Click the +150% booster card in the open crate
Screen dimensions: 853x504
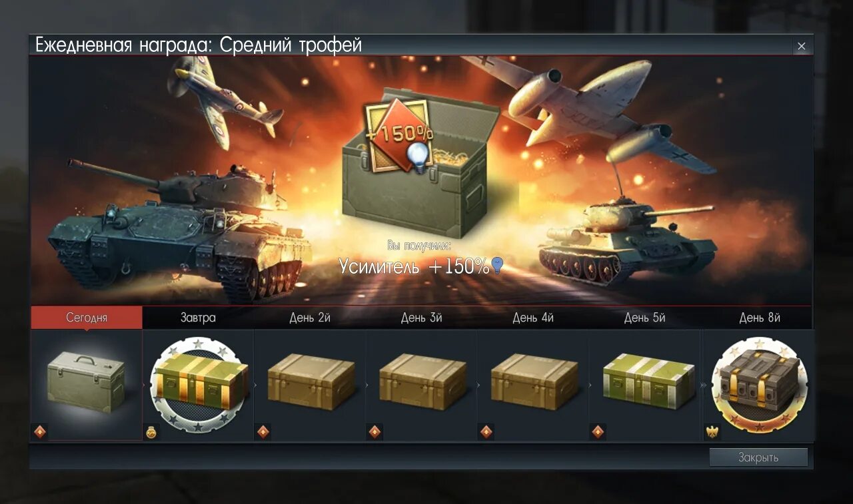pos(399,136)
